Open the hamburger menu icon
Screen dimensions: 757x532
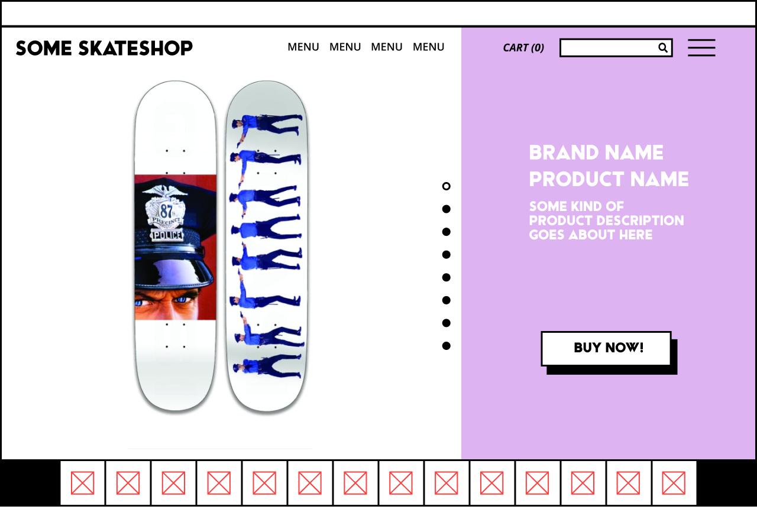tap(701, 47)
